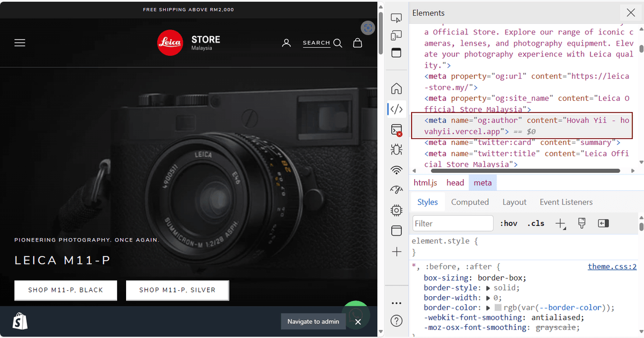The image size is (644, 338).
Task: Select the og:author meta element row
Action: click(522, 126)
